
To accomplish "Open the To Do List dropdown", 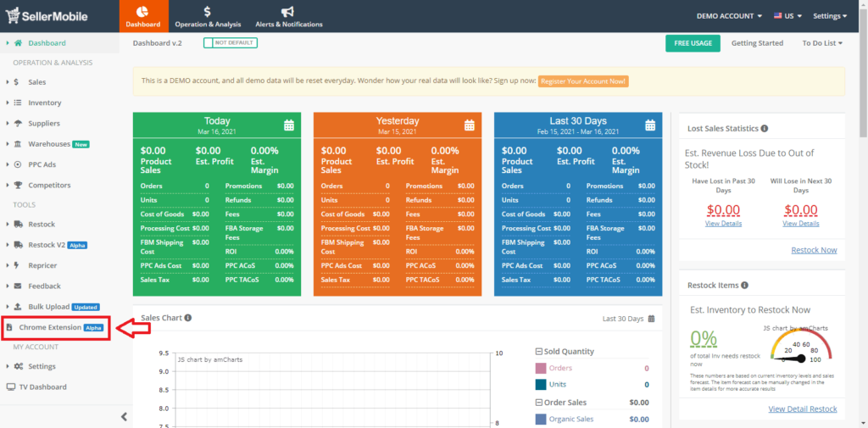I will 822,43.
